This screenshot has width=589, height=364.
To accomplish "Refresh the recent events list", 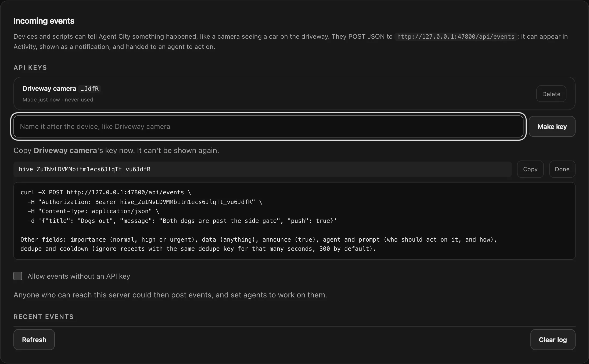I will click(34, 340).
